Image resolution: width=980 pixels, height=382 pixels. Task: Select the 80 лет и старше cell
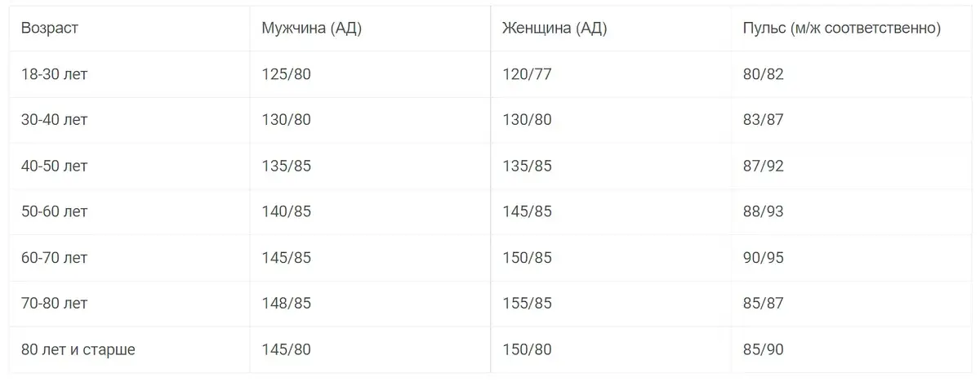78,349
